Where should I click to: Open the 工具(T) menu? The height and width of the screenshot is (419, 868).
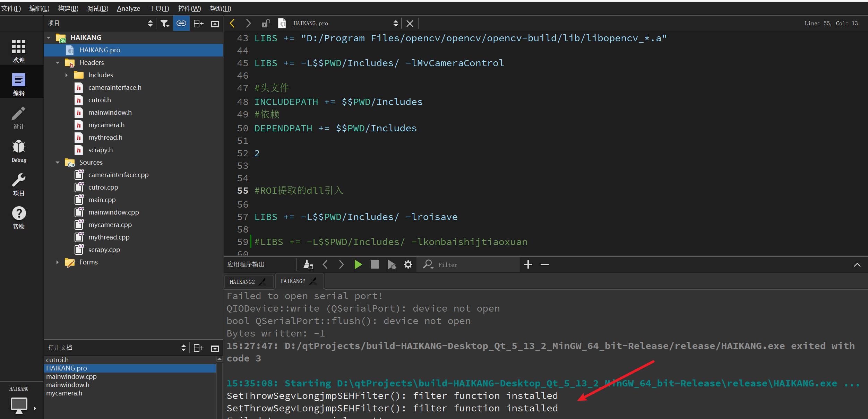159,8
